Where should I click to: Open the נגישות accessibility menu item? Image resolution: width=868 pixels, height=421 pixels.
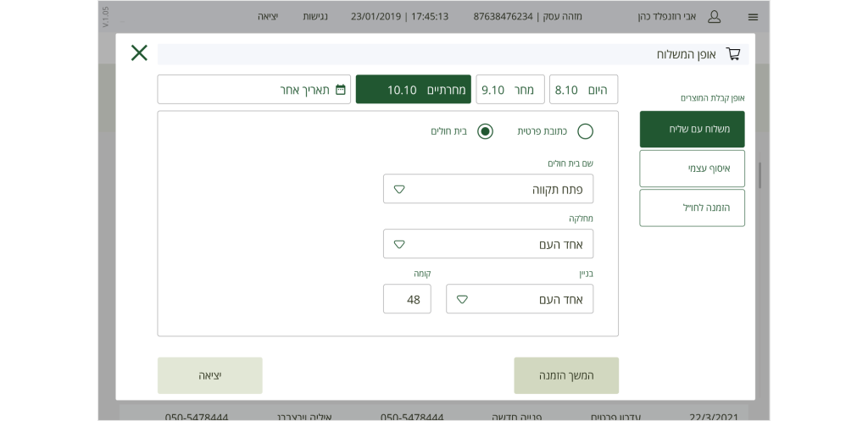point(315,17)
